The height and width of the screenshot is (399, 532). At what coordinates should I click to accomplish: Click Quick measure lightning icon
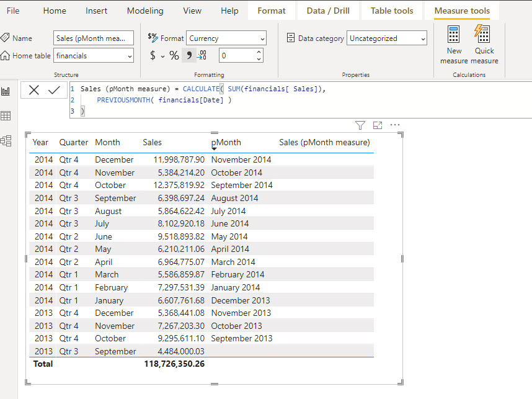(x=482, y=34)
